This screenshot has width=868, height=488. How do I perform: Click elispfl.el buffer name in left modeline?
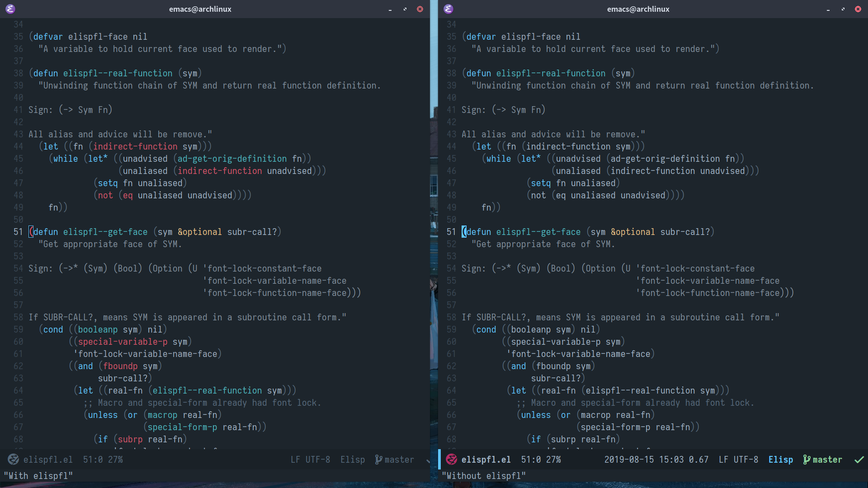coord(48,460)
